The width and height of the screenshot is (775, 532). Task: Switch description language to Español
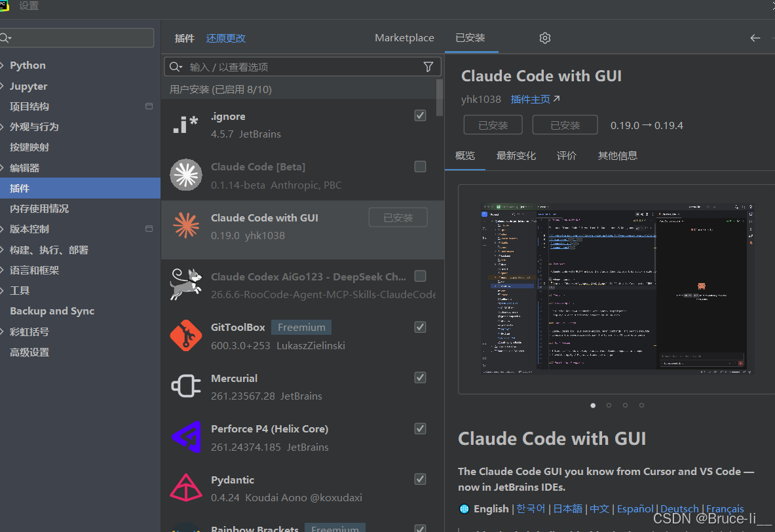click(635, 509)
